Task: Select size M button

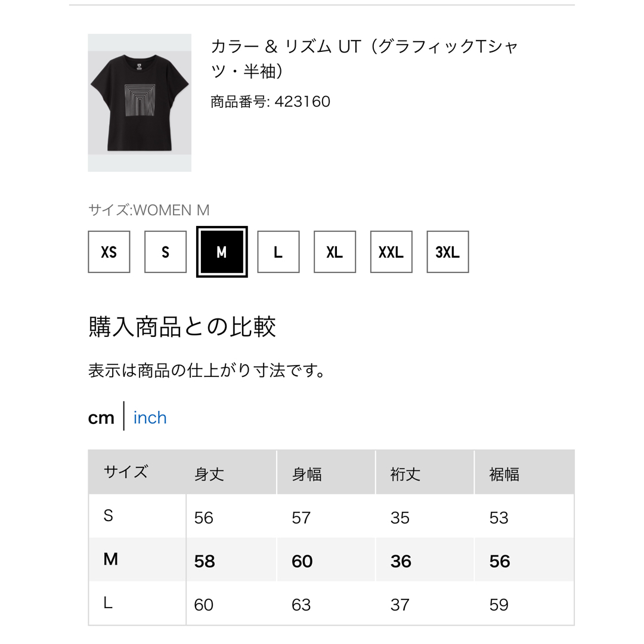Action: 222,252
